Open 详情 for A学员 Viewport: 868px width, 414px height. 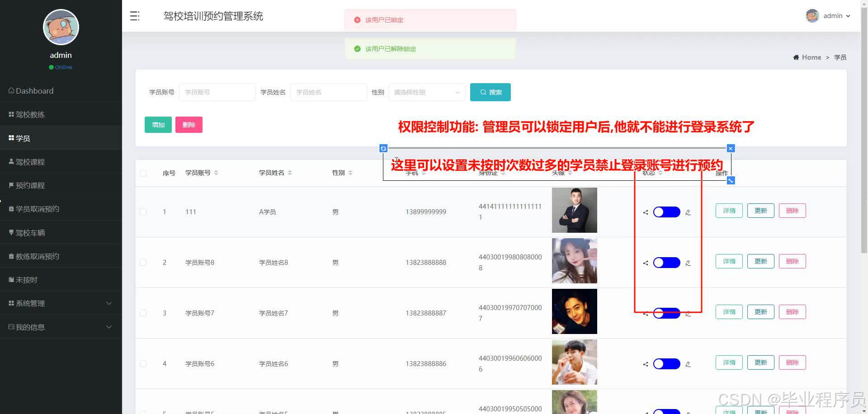pyautogui.click(x=729, y=211)
